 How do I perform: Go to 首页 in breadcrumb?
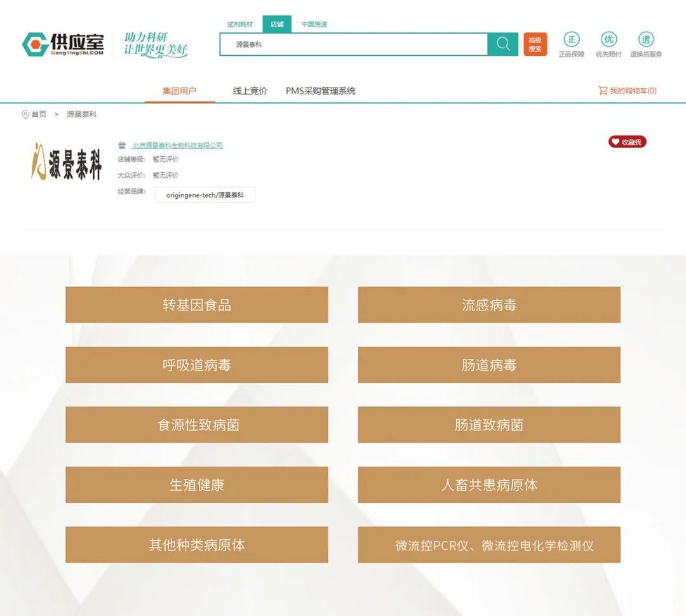click(39, 114)
